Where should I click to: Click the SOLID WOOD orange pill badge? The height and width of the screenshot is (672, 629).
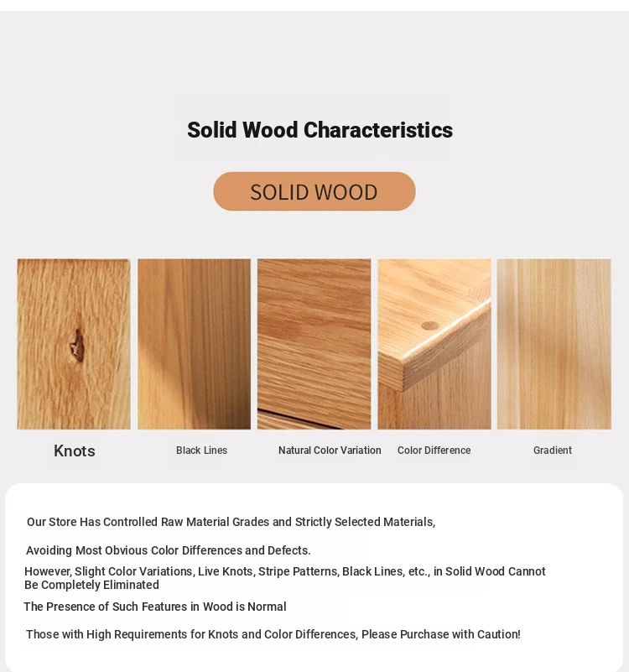(x=314, y=191)
